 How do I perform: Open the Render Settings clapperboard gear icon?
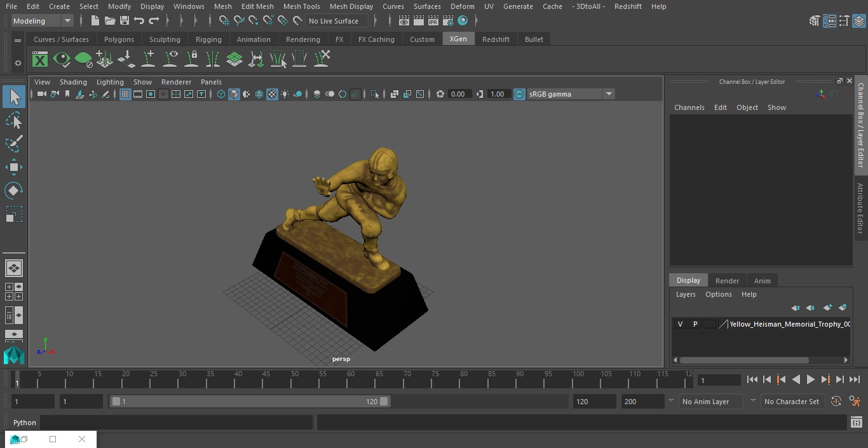(448, 21)
